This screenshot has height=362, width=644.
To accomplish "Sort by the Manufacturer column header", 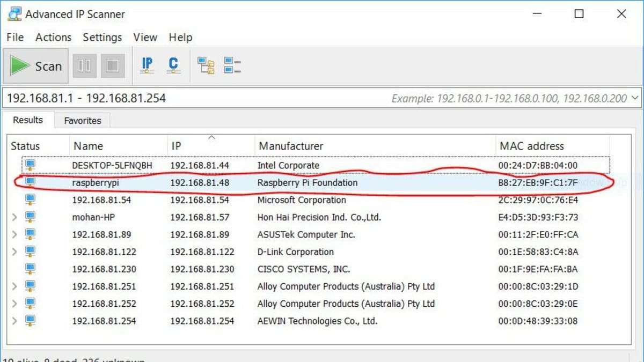I will [x=375, y=146].
